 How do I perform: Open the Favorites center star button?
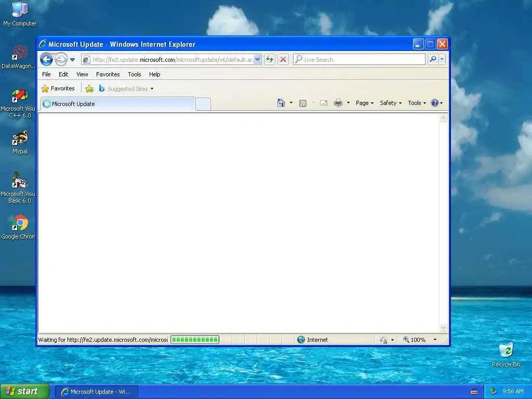(58, 88)
